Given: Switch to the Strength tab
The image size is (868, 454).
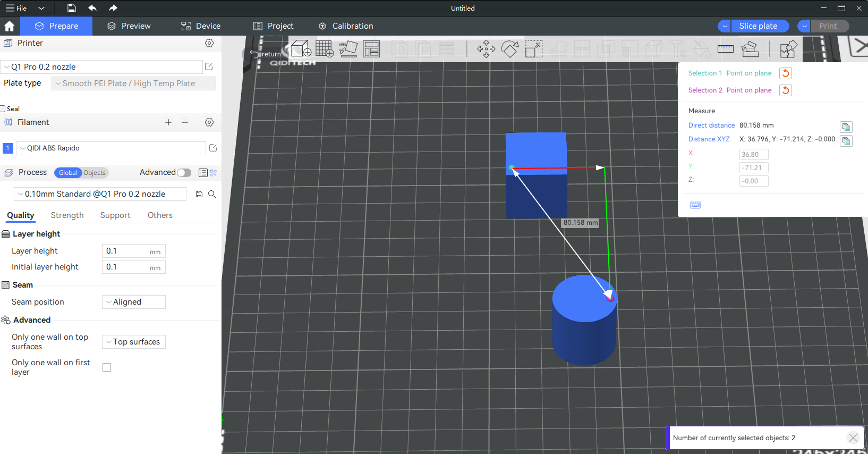Looking at the screenshot, I should pyautogui.click(x=67, y=215).
